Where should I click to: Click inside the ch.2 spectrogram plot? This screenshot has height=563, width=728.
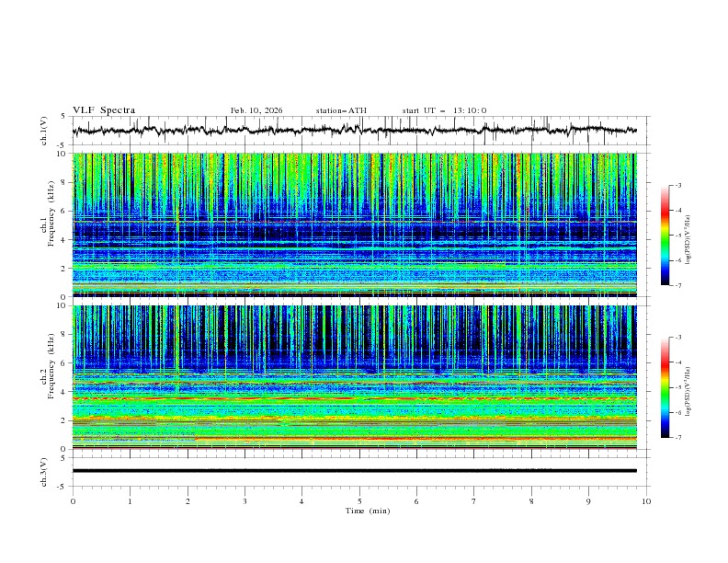[354, 377]
